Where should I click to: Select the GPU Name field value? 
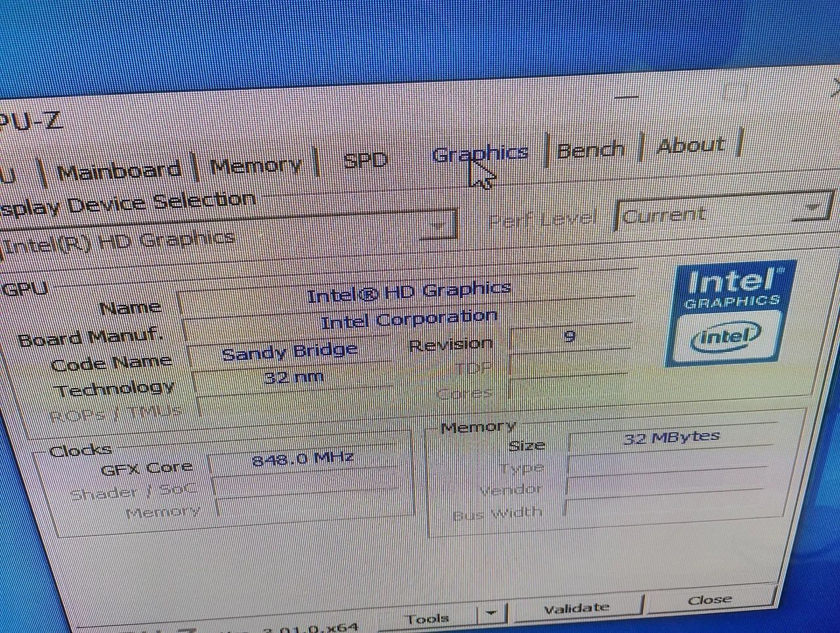point(408,293)
